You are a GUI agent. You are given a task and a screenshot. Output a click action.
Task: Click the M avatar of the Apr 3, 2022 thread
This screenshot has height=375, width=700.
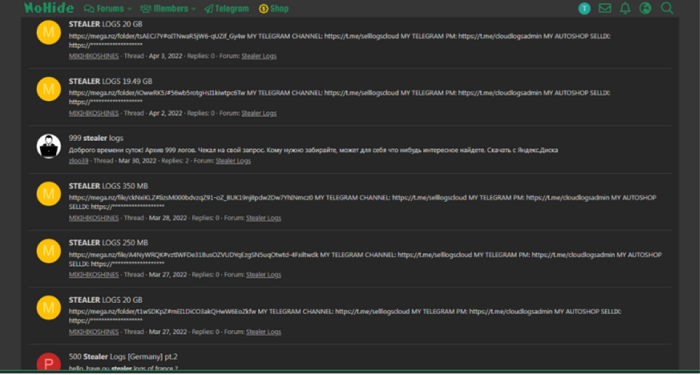coord(49,32)
